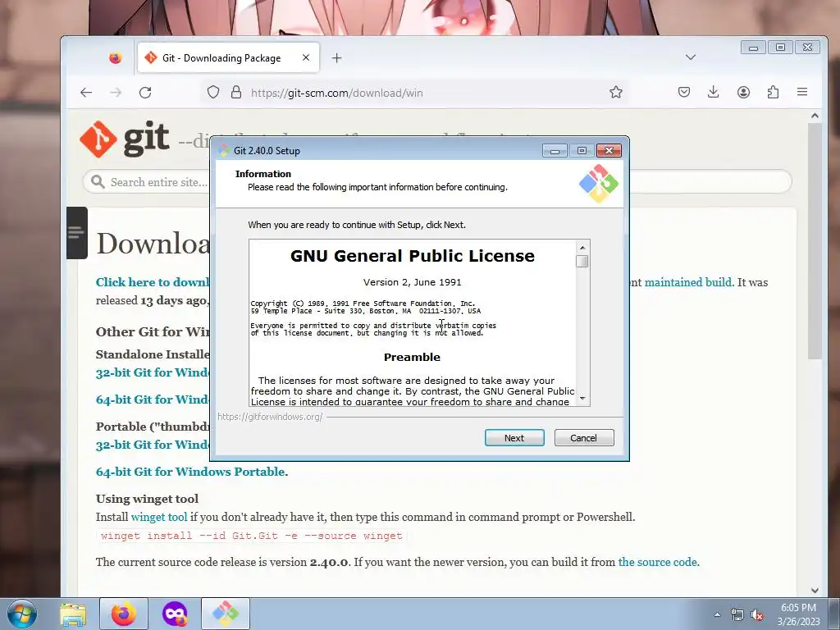Open File Explorer from the taskbar
The image size is (840, 630).
pyautogui.click(x=73, y=614)
